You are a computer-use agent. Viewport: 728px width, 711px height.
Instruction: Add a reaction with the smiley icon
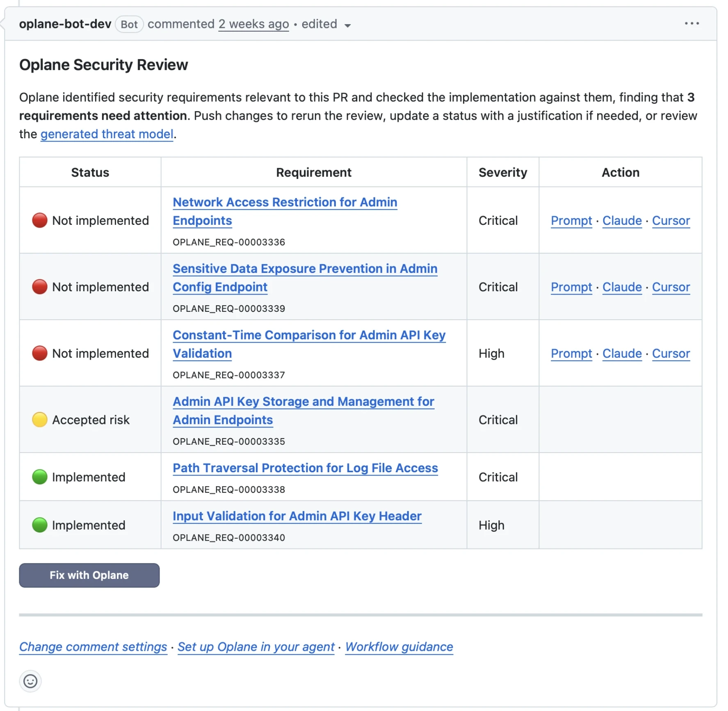tap(30, 681)
